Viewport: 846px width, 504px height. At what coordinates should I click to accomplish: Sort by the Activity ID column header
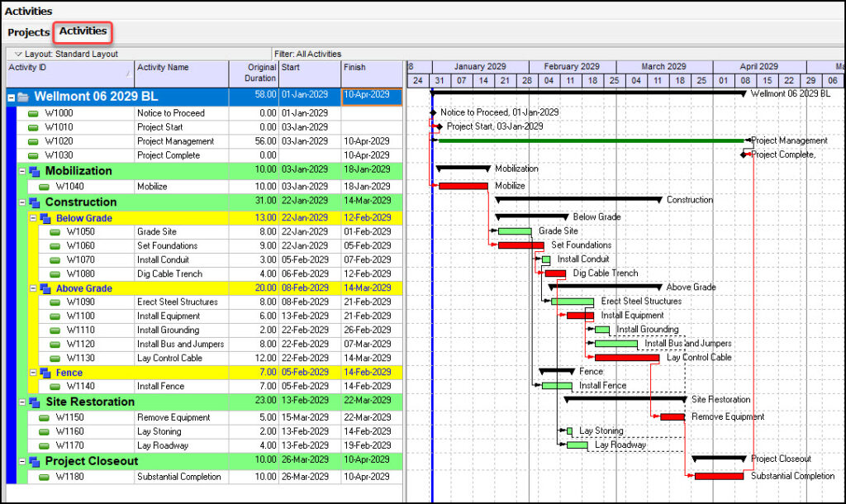click(x=70, y=74)
